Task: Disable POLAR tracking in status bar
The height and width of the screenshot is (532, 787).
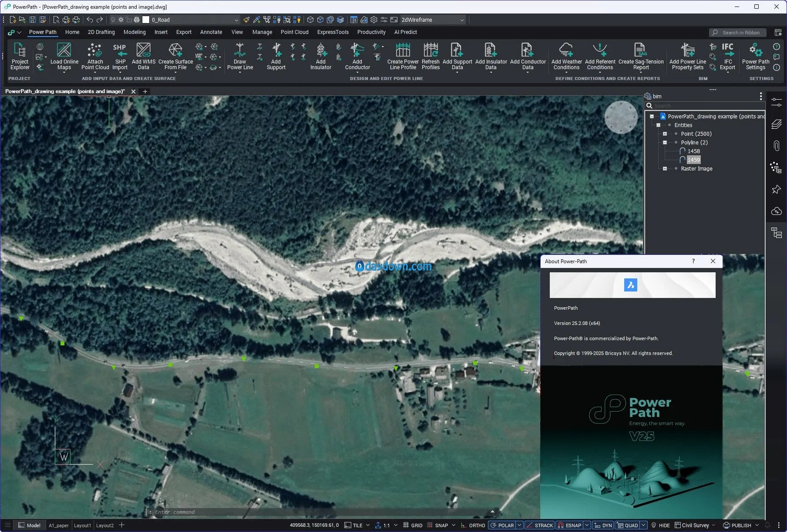Action: tap(502, 525)
